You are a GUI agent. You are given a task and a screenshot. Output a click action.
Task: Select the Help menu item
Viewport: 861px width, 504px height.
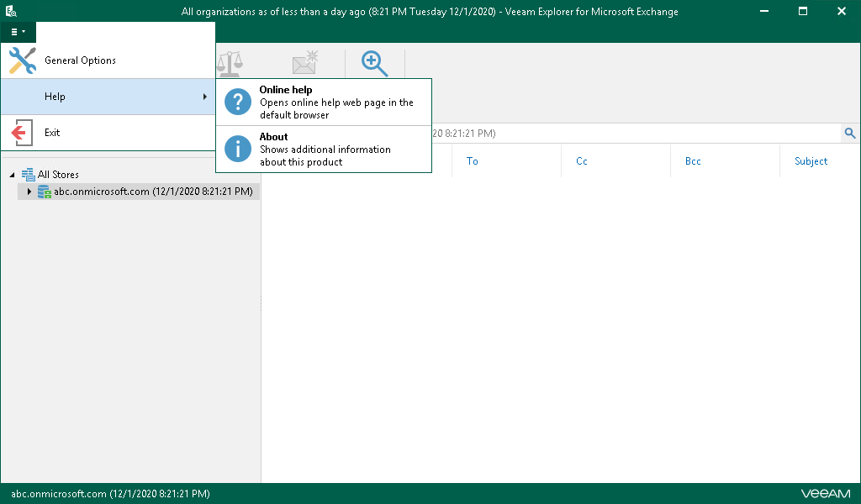tap(108, 97)
